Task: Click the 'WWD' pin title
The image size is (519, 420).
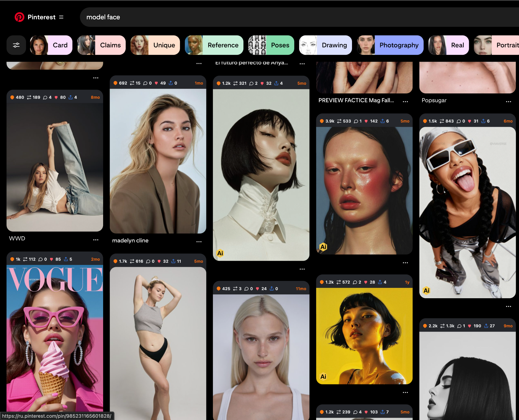Action: (17, 238)
